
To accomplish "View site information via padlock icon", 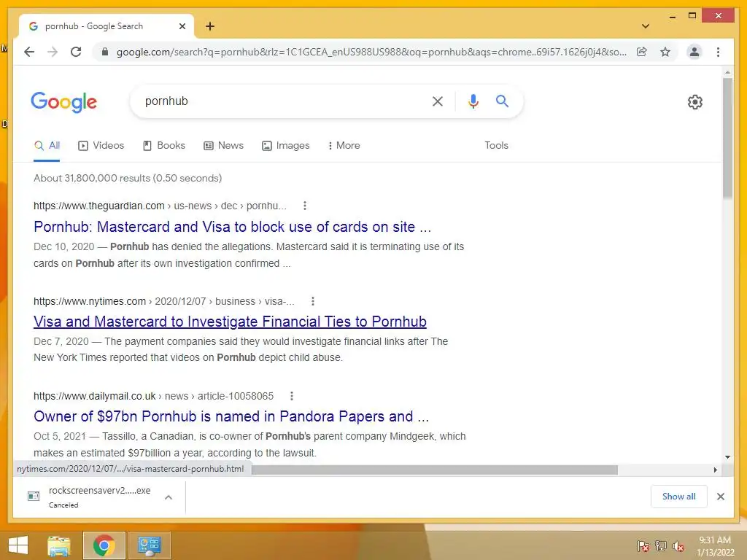I will 105,52.
